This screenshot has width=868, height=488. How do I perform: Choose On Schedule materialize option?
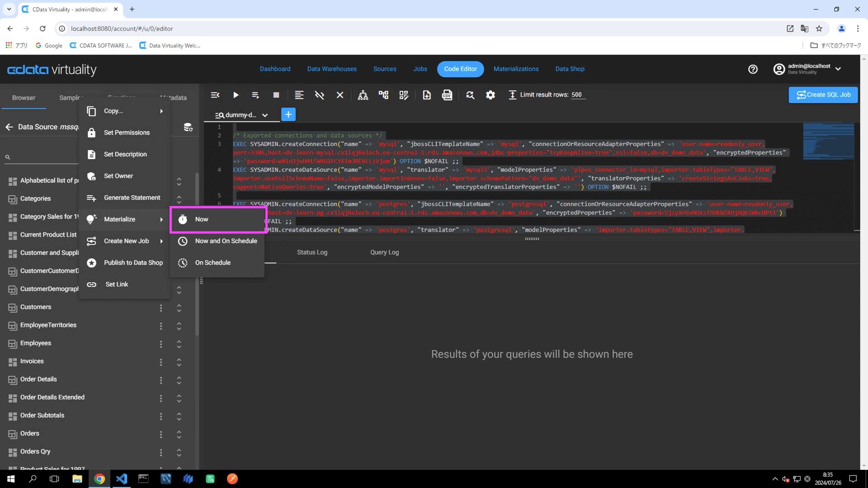[x=213, y=263]
